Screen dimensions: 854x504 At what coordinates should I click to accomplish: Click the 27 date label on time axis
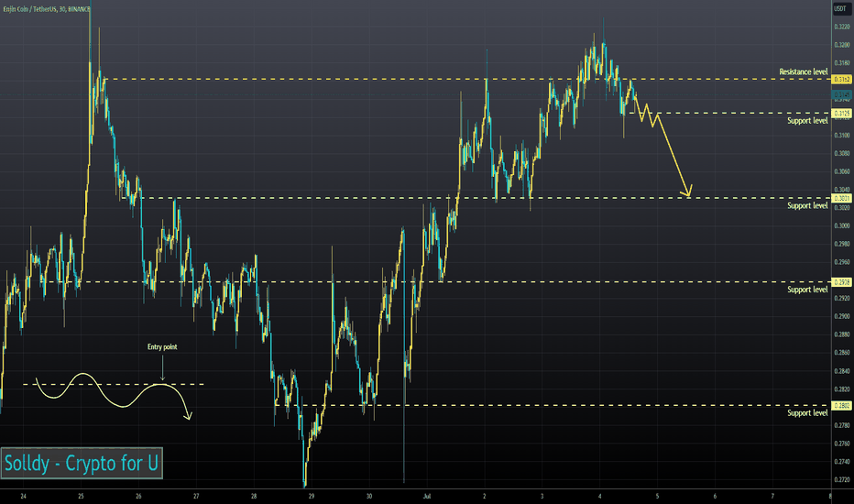(196, 497)
